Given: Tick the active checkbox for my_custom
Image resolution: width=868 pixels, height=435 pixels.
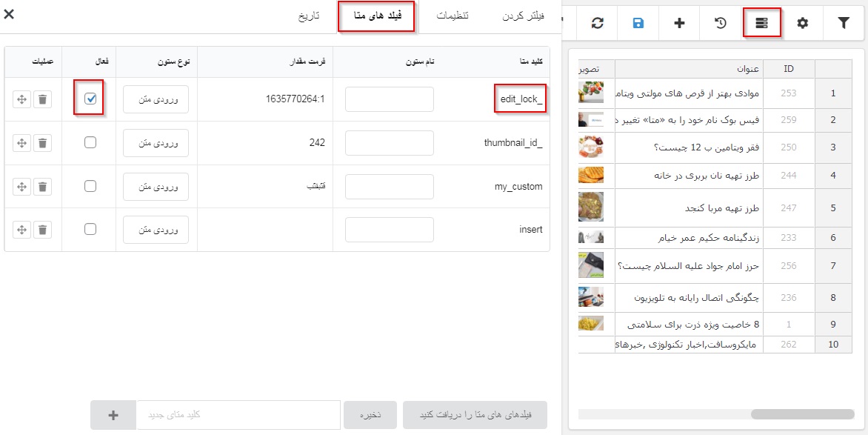Looking at the screenshot, I should click(90, 187).
